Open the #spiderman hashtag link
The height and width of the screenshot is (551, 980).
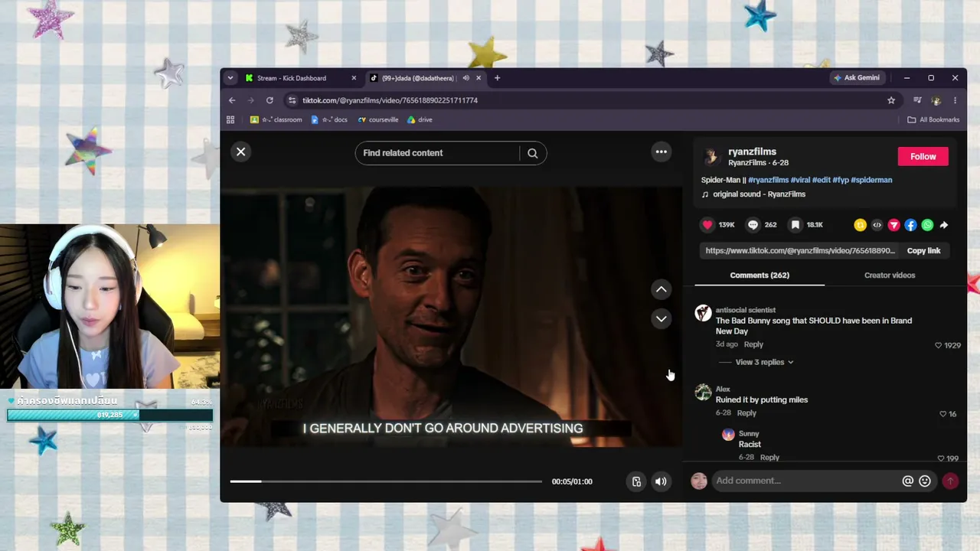click(871, 180)
